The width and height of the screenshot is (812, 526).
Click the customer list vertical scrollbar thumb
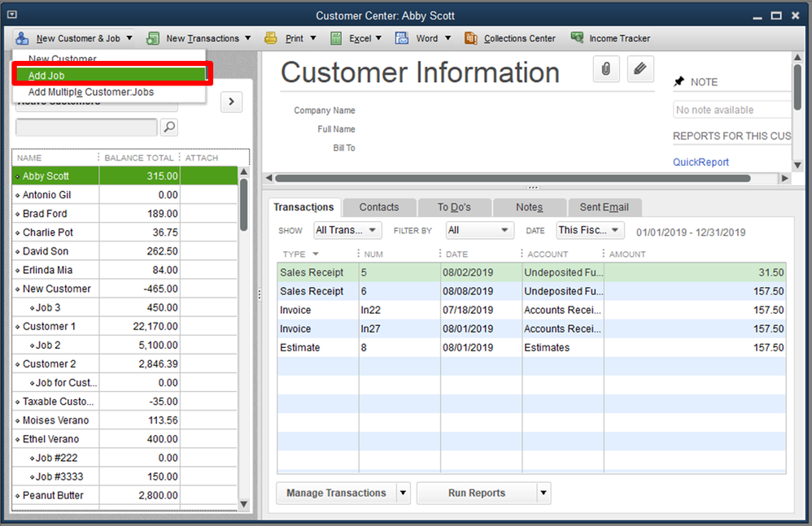click(x=243, y=205)
